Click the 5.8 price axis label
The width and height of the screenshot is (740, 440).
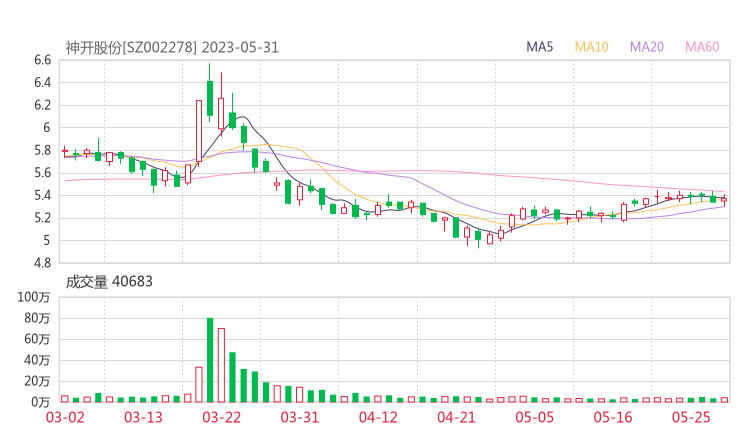[42, 150]
